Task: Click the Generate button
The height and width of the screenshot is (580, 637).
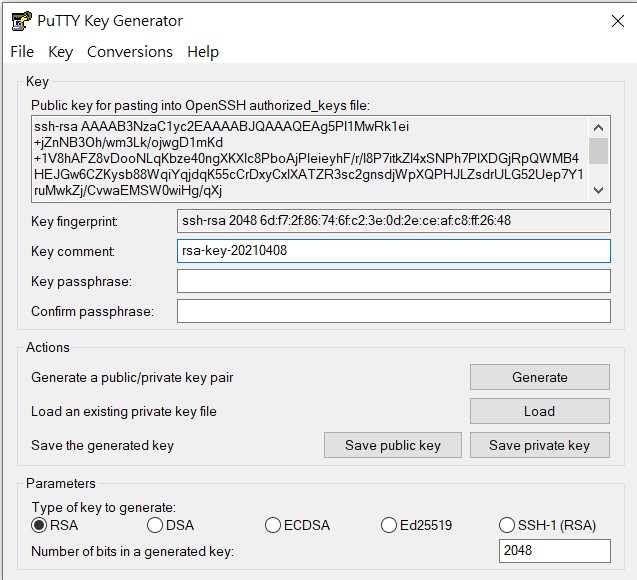Action: click(x=540, y=377)
